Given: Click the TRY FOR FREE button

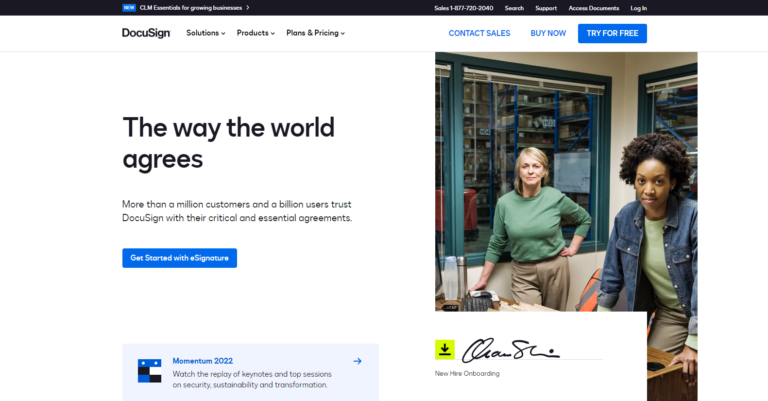Looking at the screenshot, I should pyautogui.click(x=612, y=33).
